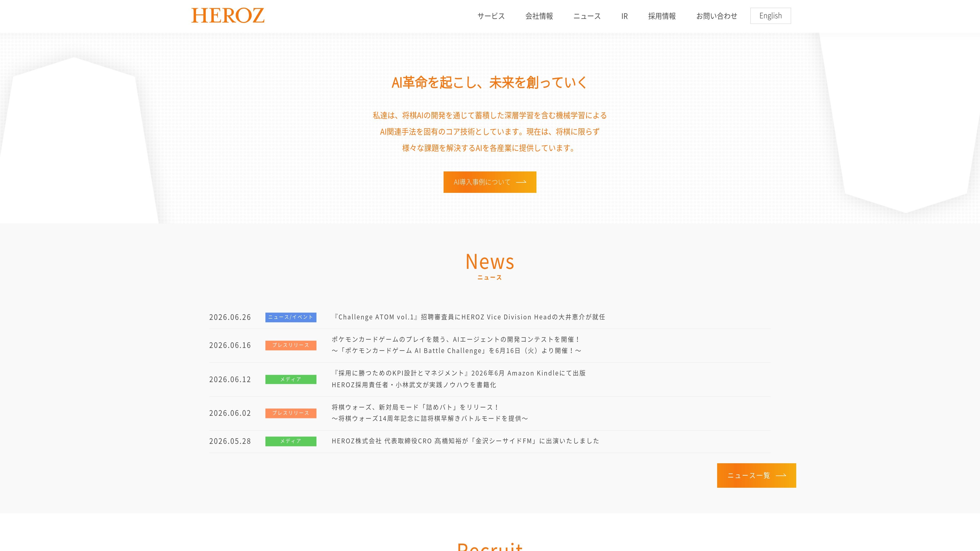Open the 金沢シーサイドFM appearance article

(465, 441)
